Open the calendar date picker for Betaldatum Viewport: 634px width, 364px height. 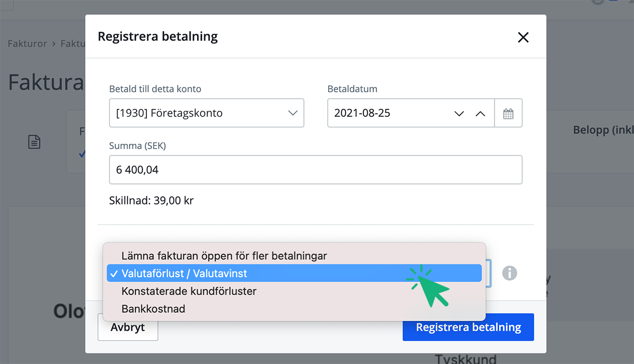tap(508, 113)
